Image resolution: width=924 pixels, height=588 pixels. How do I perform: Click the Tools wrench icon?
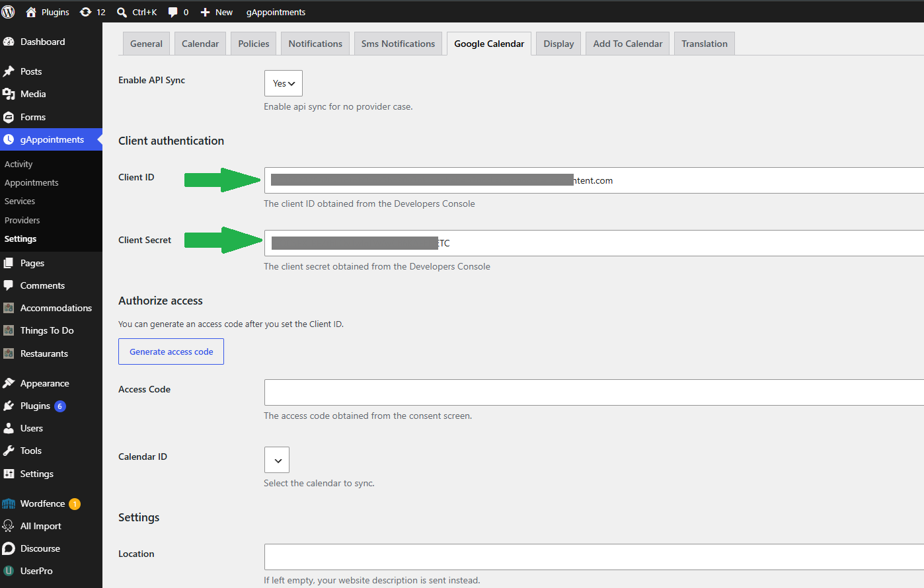[9, 451]
